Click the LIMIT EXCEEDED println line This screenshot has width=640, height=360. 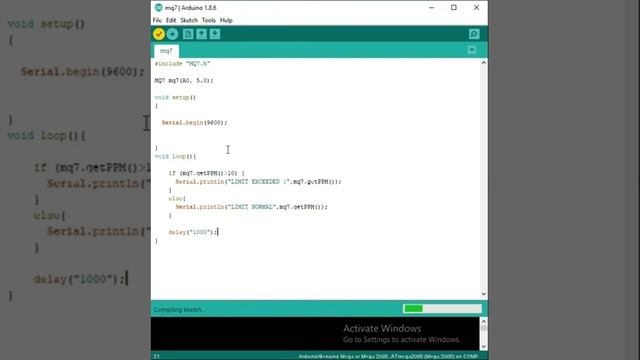pyautogui.click(x=258, y=182)
